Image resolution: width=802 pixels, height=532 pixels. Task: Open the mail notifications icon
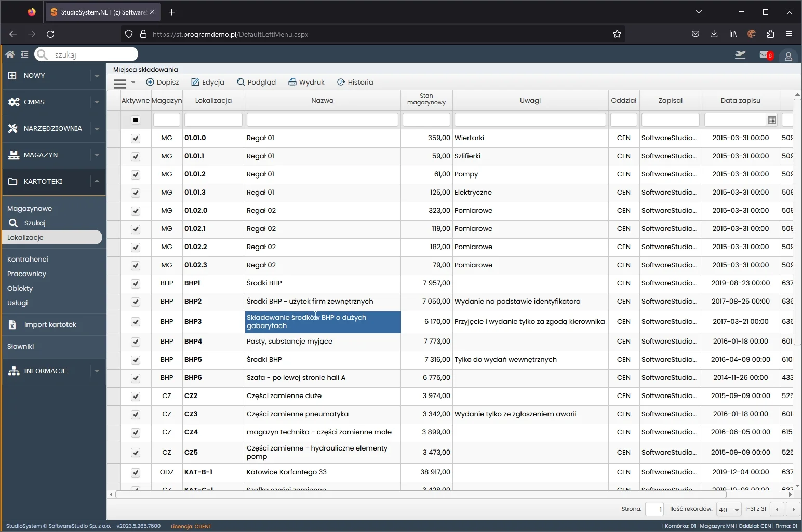click(x=765, y=55)
